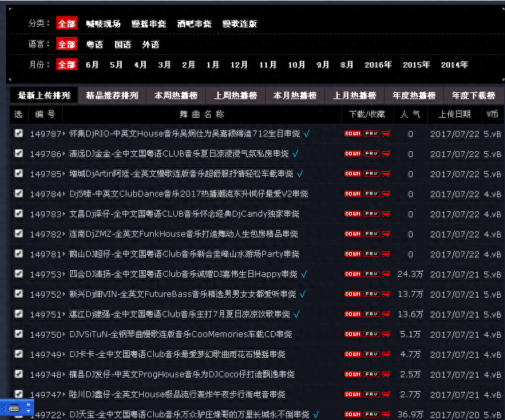
Task: Uncheck the checkbox for track 149787
Action: click(x=19, y=132)
